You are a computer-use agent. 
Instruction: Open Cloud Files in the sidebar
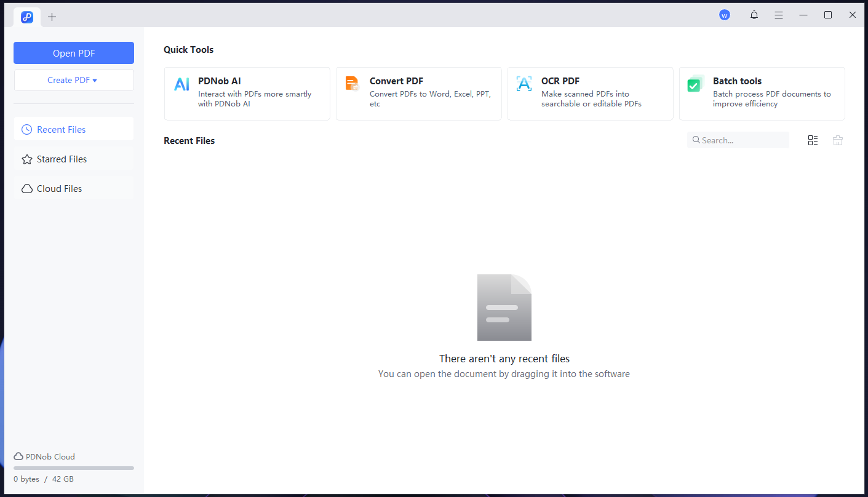[74, 188]
